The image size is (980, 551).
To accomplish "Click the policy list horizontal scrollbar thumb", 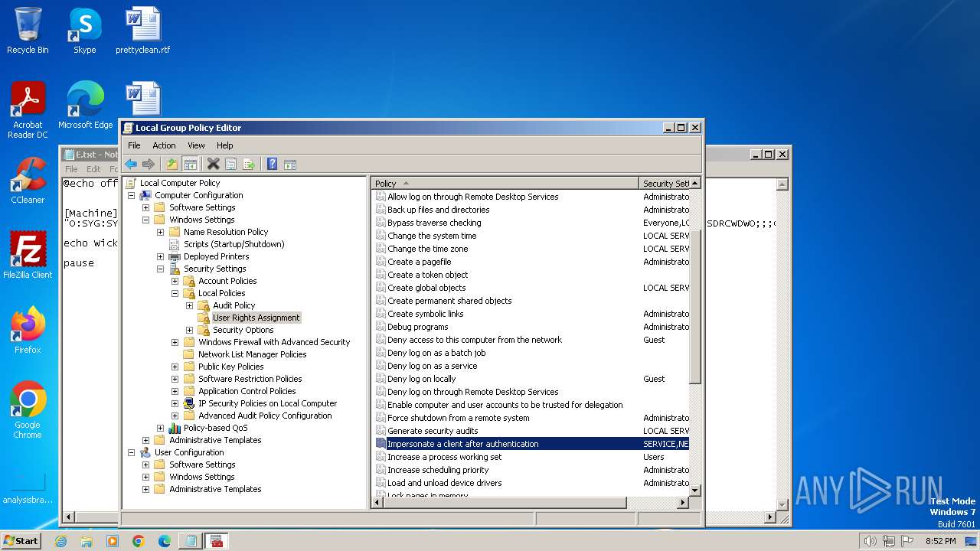I will [505, 503].
